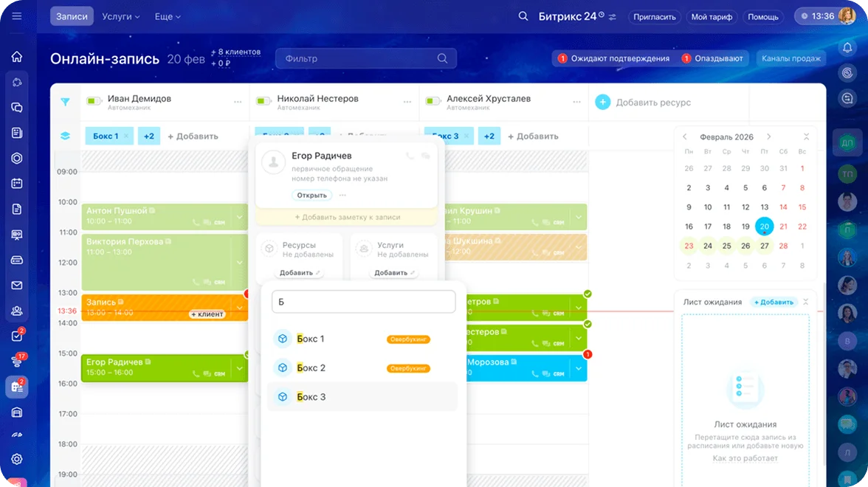The image size is (868, 487).
Task: Click the funnel filter icon in schedule
Action: [x=65, y=102]
